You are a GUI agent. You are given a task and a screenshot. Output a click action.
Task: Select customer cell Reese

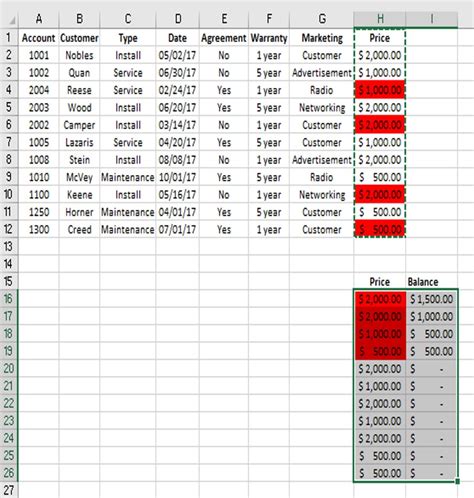(x=79, y=90)
